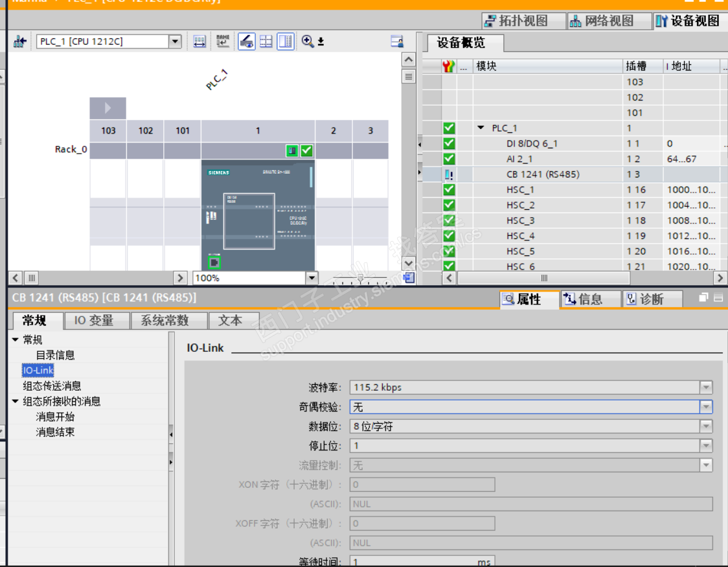The width and height of the screenshot is (728, 567).
Task: Click the horizontal scrollbar thumb under the device canvas
Action: (x=32, y=278)
